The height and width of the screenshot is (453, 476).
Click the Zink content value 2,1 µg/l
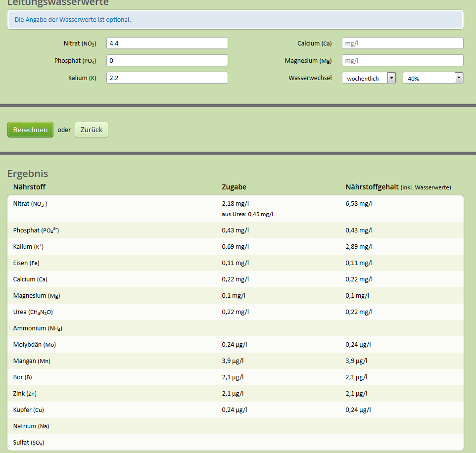[356, 394]
